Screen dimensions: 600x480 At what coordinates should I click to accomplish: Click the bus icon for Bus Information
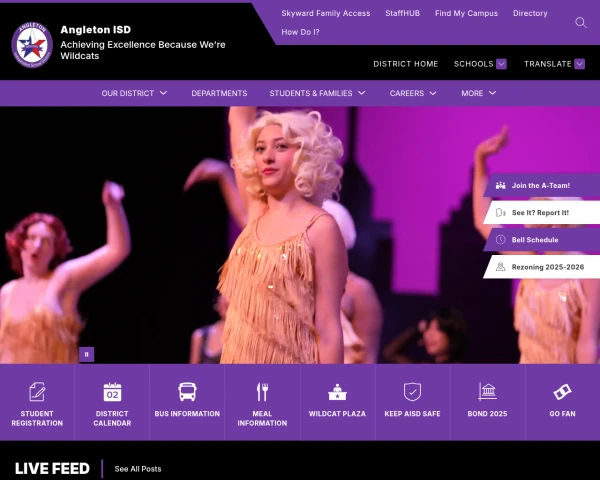(x=187, y=392)
